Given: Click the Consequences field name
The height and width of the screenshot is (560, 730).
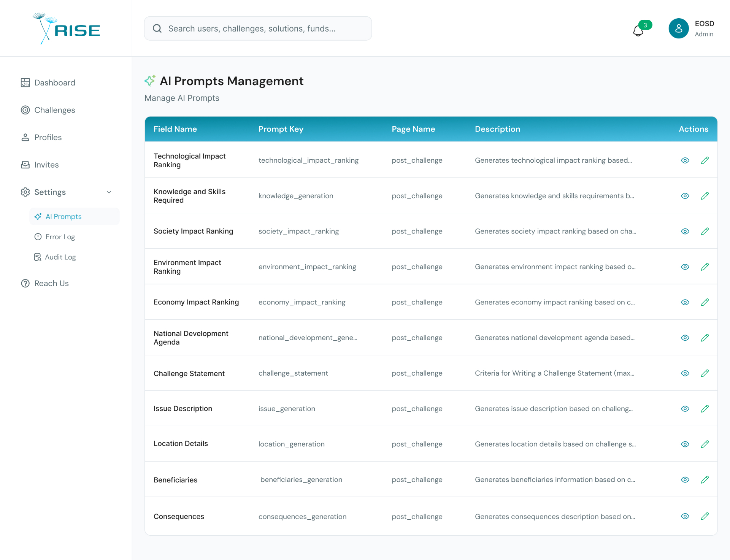Looking at the screenshot, I should [179, 516].
